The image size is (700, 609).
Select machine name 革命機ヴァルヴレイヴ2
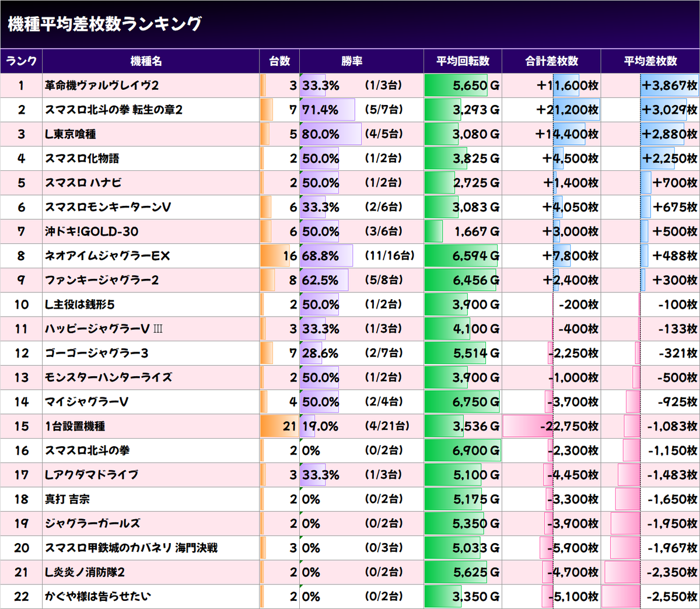[x=101, y=85]
